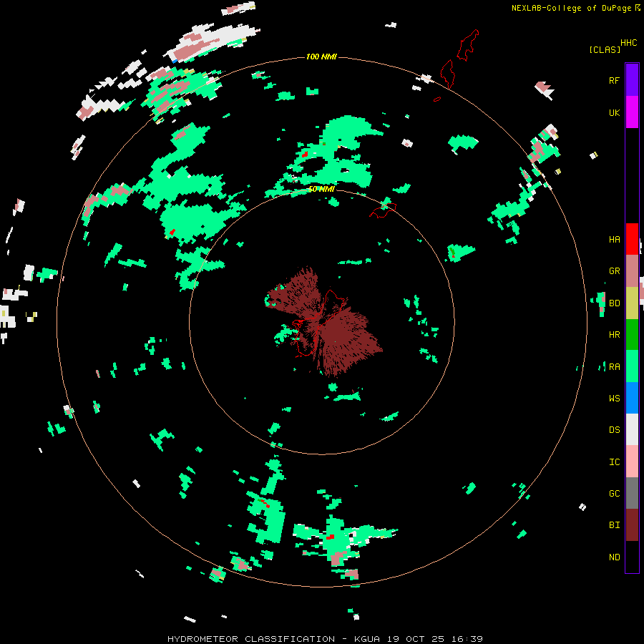Click the HHC product label
The width and height of the screenshot is (644, 644).
(628, 43)
